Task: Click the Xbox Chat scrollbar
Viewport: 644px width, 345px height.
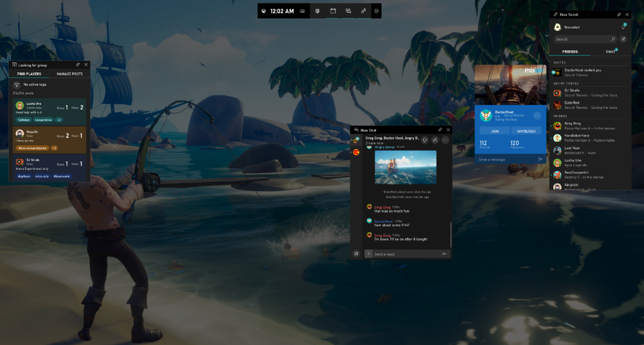Action: pos(450,234)
